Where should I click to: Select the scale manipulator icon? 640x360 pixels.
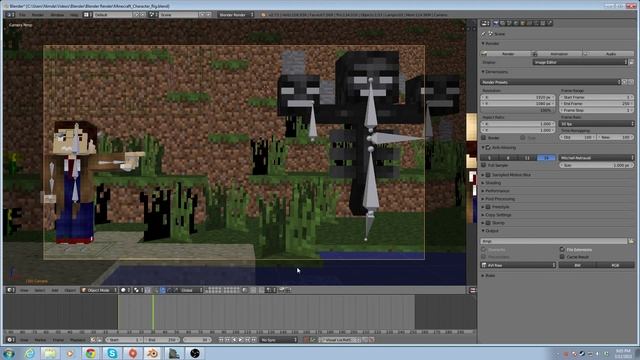pos(176,290)
